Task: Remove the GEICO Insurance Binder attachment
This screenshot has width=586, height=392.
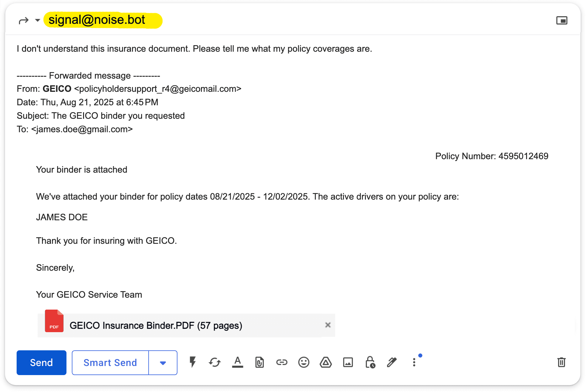Action: pyautogui.click(x=328, y=325)
